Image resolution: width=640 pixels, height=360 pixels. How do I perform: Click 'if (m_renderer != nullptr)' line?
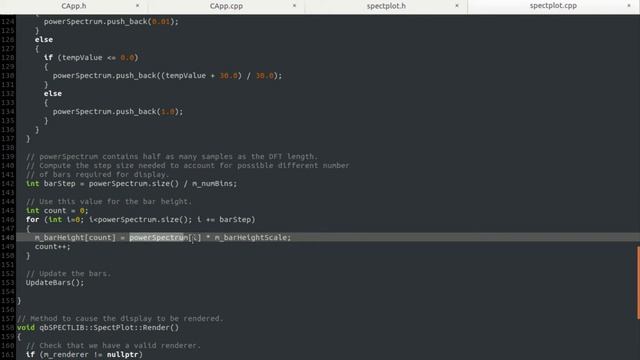click(x=84, y=355)
